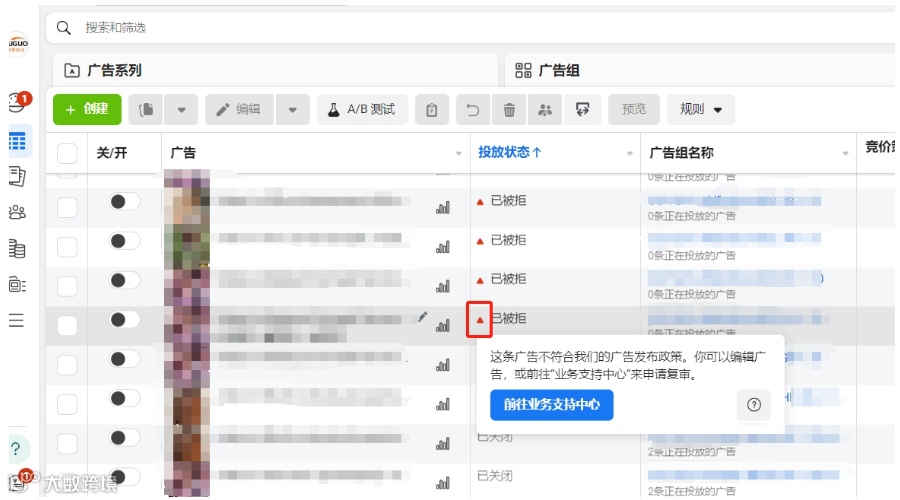Expand the dropdown arrow beside 编辑 button
900x500 pixels.
coord(293,110)
